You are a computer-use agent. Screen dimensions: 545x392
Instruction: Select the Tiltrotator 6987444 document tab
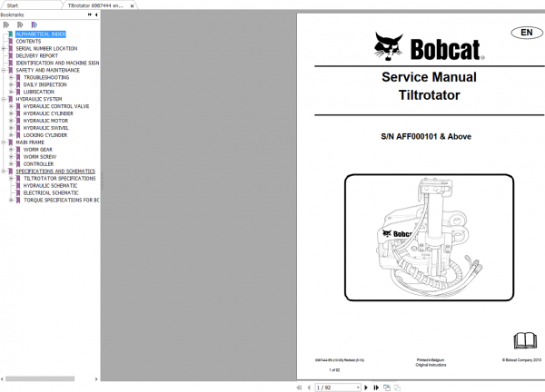click(x=95, y=5)
